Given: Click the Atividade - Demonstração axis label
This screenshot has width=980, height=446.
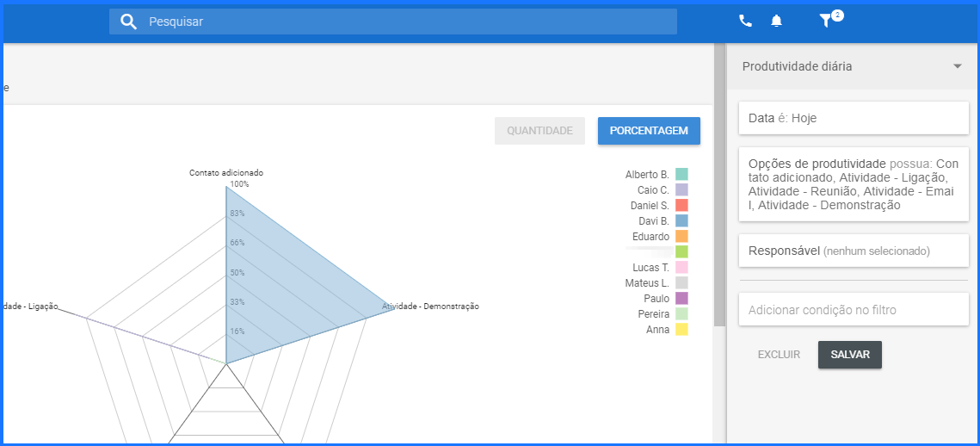Looking at the screenshot, I should tap(430, 307).
